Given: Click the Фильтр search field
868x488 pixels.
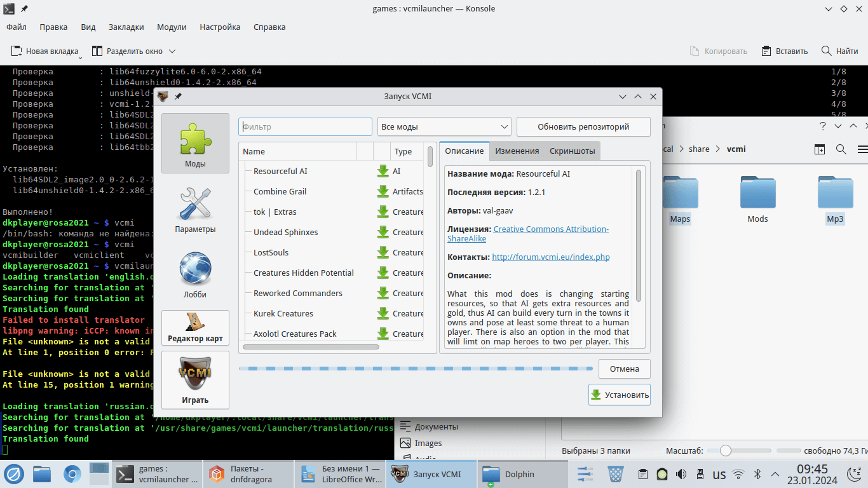Looking at the screenshot, I should coord(306,126).
